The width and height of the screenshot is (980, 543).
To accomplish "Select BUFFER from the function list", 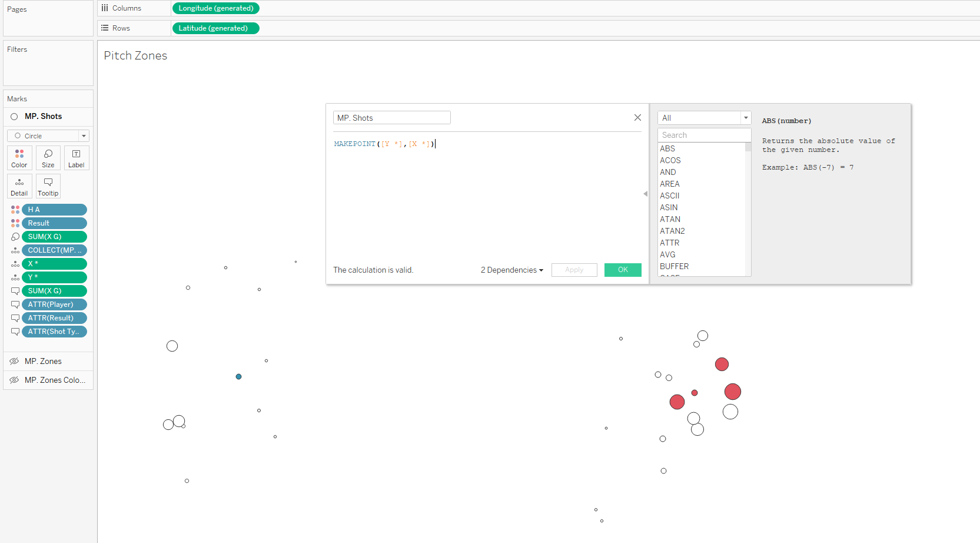I will (674, 266).
